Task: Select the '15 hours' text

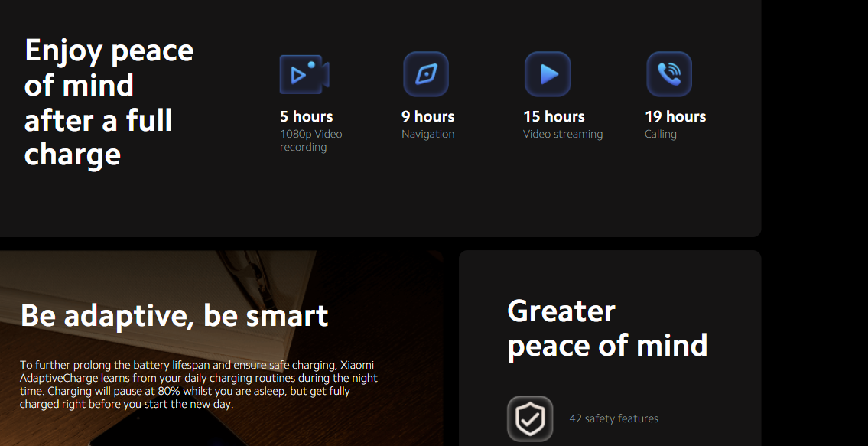Action: point(554,116)
